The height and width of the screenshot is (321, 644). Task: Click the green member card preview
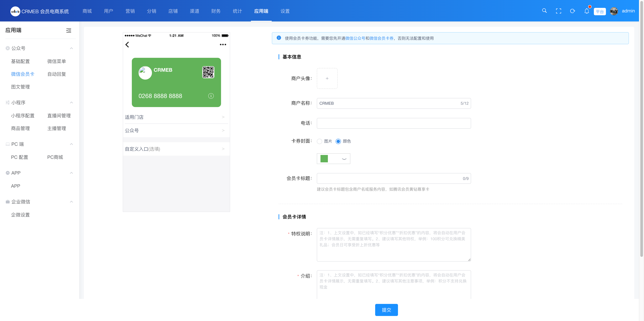tap(176, 82)
